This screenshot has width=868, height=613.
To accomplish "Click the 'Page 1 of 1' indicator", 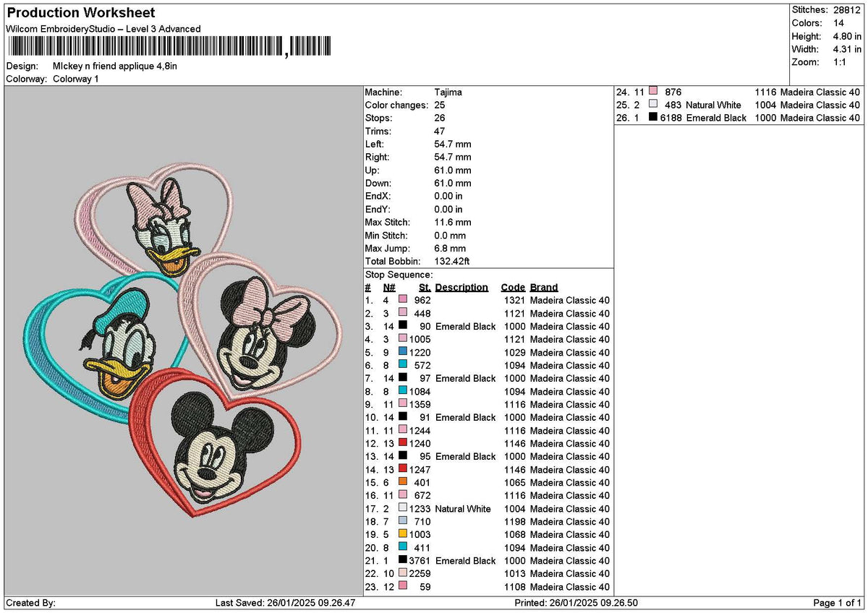I will tap(837, 603).
